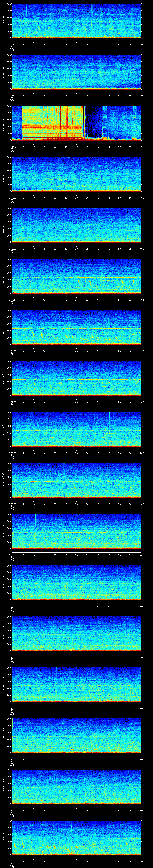The height and width of the screenshot is (868, 153).
Task: Click the Frequency (Hz) axis label of the 0:14:00 plot
Action: click(3, 21)
